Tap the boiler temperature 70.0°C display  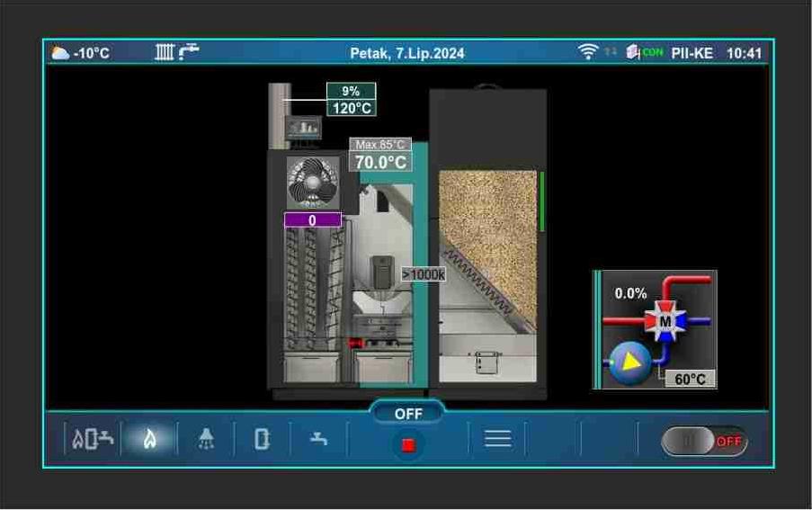coord(380,162)
